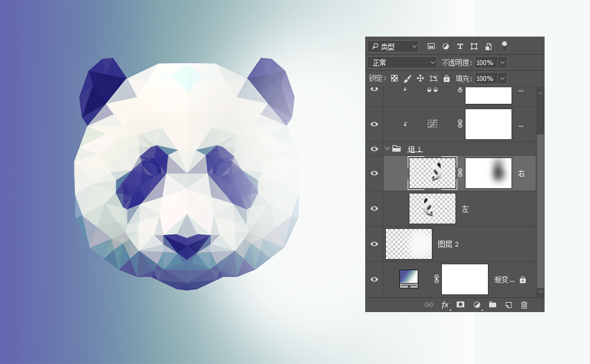Hide the 渐变 gradient fill layer
The image size is (590, 364).
coord(375,279)
